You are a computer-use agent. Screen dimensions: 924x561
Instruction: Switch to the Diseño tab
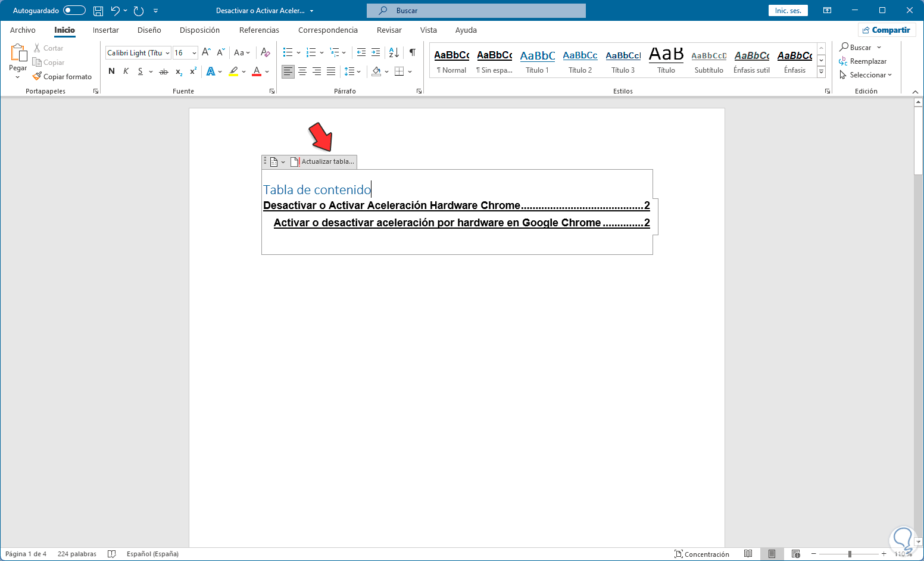pyautogui.click(x=149, y=30)
